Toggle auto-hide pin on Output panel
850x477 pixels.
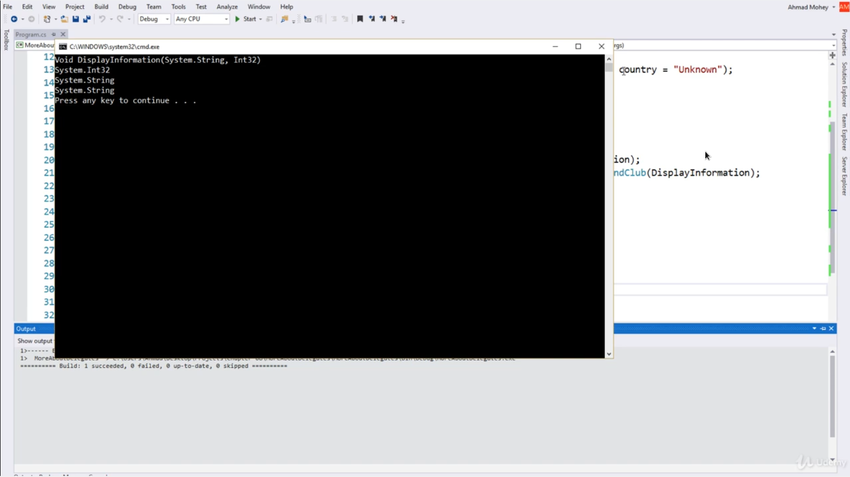(823, 328)
